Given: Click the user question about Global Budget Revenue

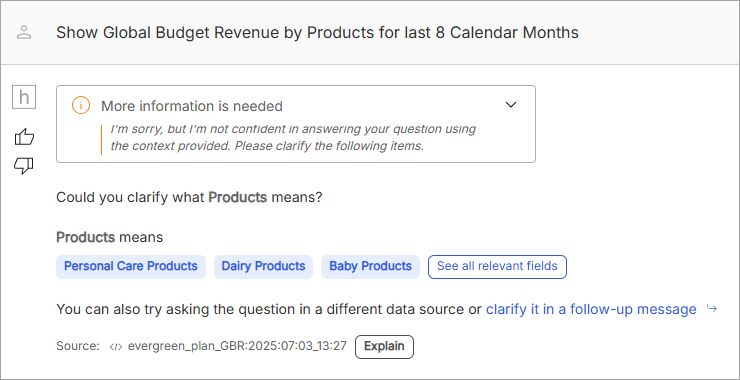Looking at the screenshot, I should coord(317,33).
